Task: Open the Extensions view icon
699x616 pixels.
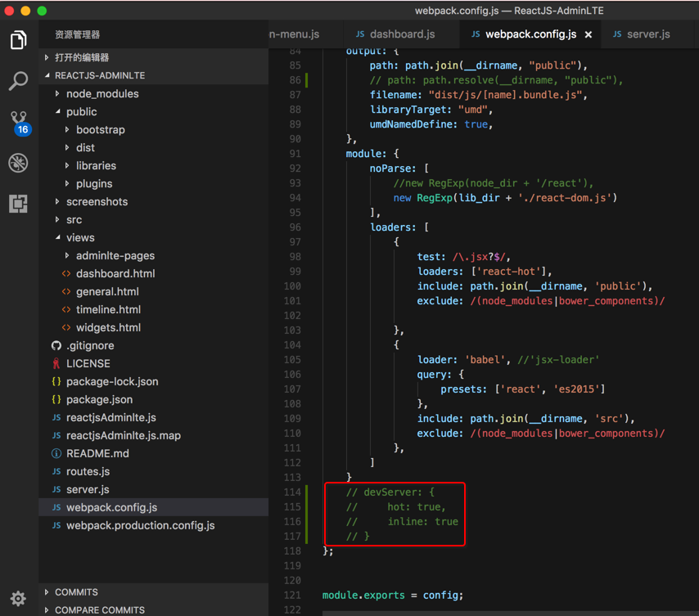Action: 18,204
